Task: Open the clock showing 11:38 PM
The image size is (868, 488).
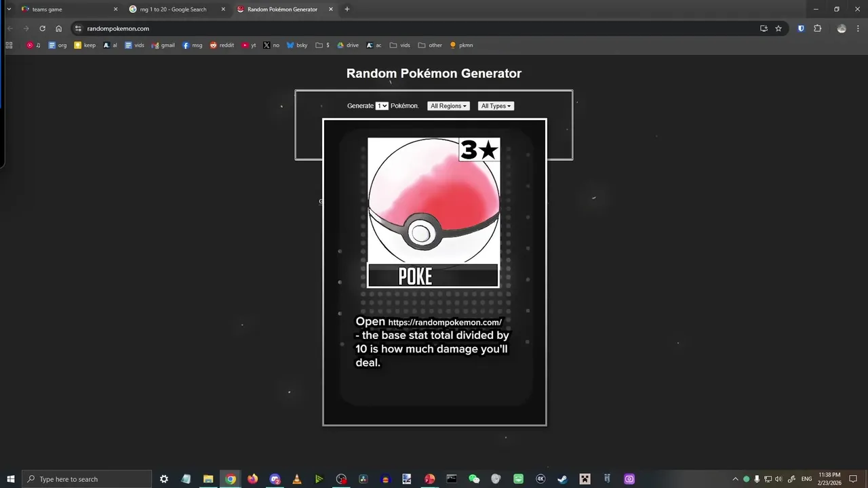Action: (829, 479)
